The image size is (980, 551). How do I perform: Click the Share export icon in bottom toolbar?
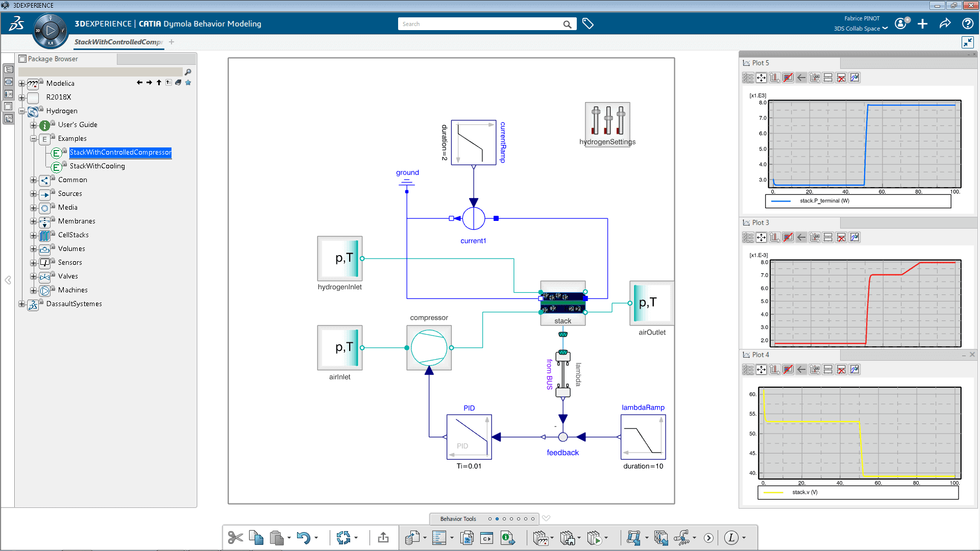tap(383, 538)
